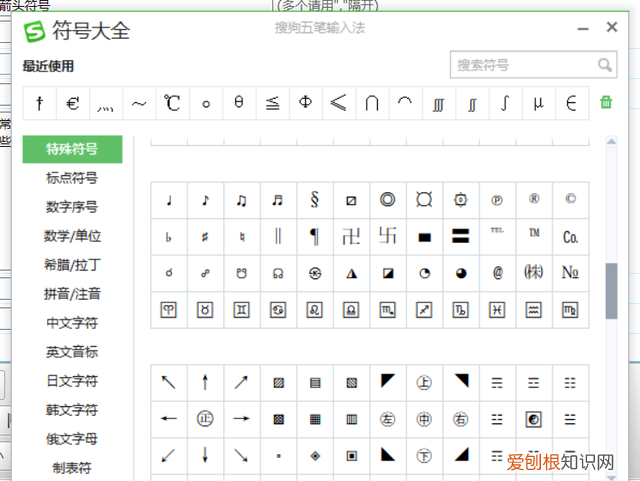The height and width of the screenshot is (481, 640).
Task: Choose the tilde symbol in recent row
Action: tap(139, 103)
